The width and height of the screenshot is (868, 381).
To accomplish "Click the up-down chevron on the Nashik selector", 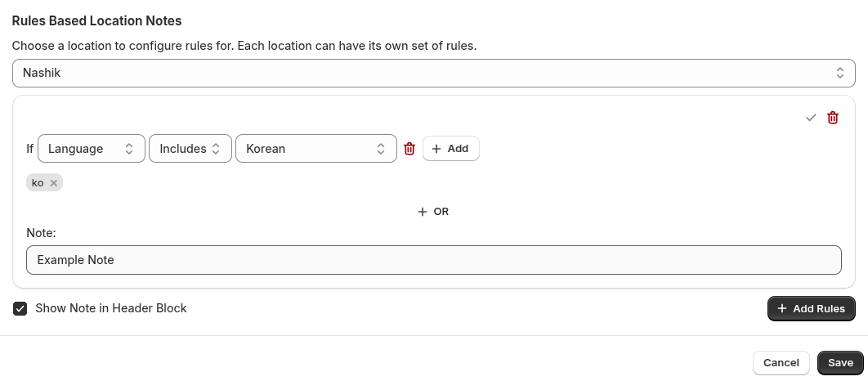I will pyautogui.click(x=839, y=73).
